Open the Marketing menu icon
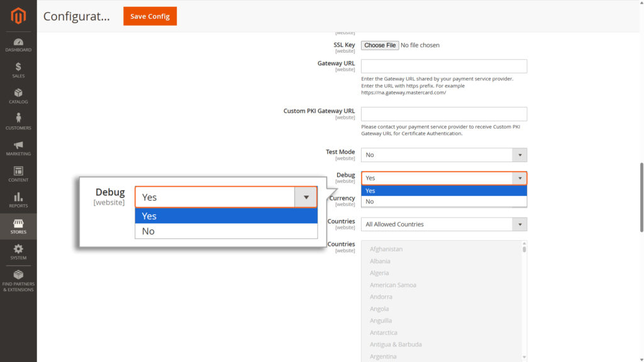Viewport: 644px width, 362px height. (x=18, y=149)
